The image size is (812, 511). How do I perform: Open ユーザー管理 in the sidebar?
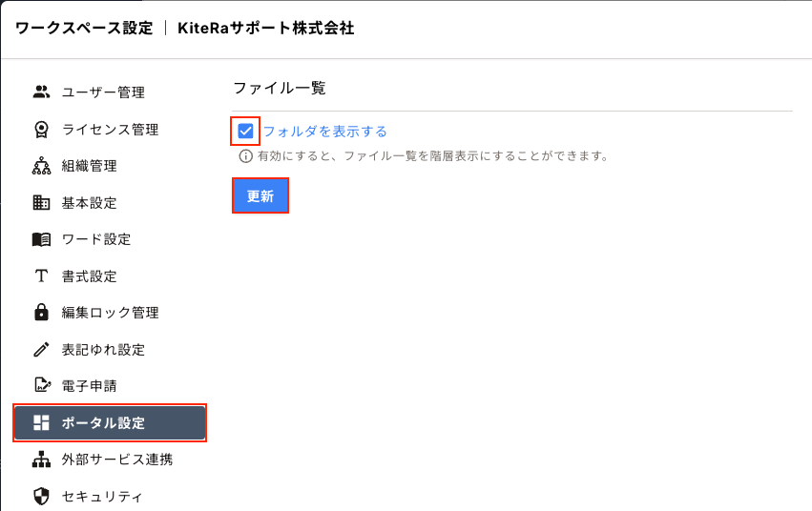click(103, 92)
